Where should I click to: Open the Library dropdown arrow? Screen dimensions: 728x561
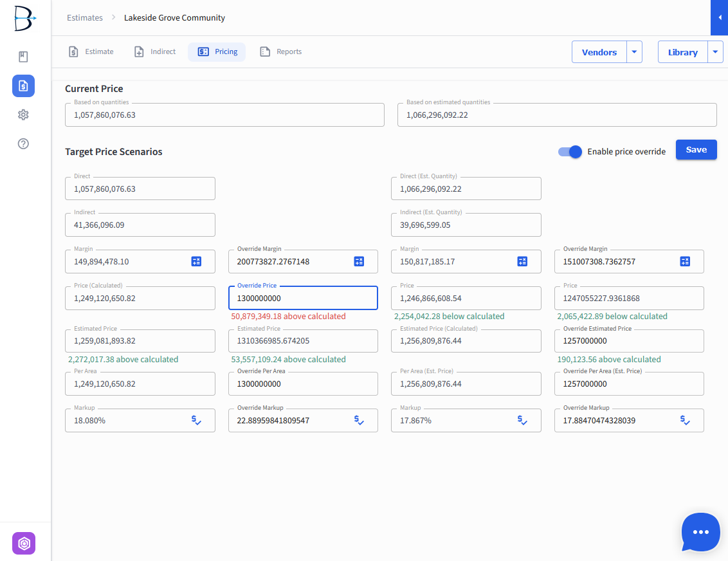pyautogui.click(x=714, y=51)
